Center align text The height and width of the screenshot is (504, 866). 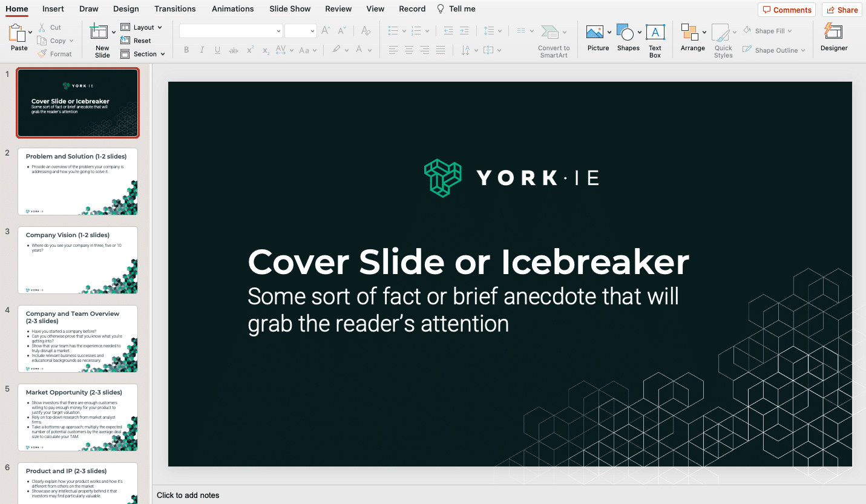click(409, 50)
